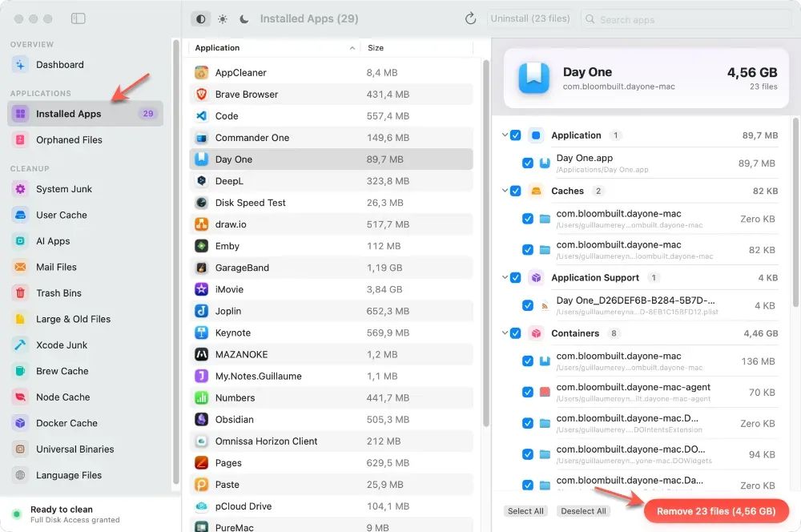Click the sidebar scrollbar

coord(176,262)
